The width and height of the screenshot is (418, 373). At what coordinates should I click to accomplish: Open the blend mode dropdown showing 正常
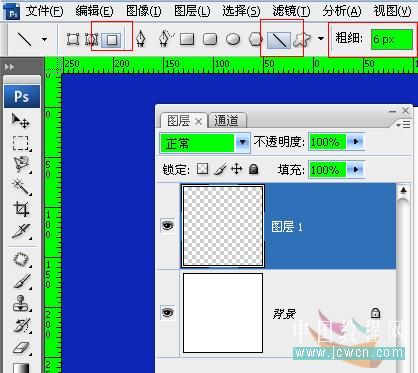205,143
